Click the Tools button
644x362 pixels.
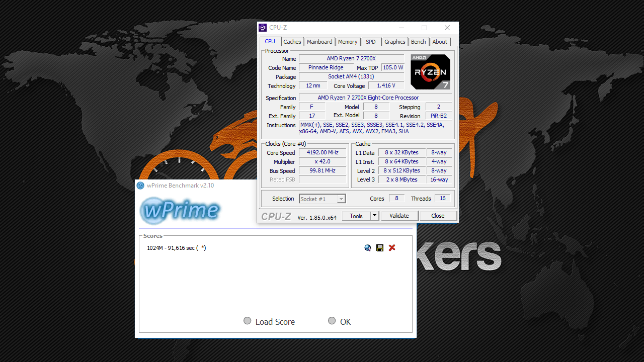tap(356, 216)
